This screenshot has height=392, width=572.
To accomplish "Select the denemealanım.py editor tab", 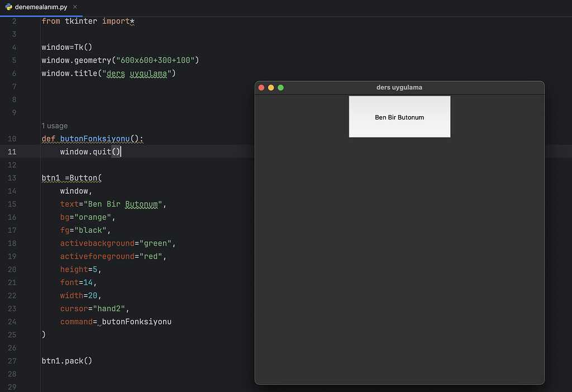I will (39, 7).
